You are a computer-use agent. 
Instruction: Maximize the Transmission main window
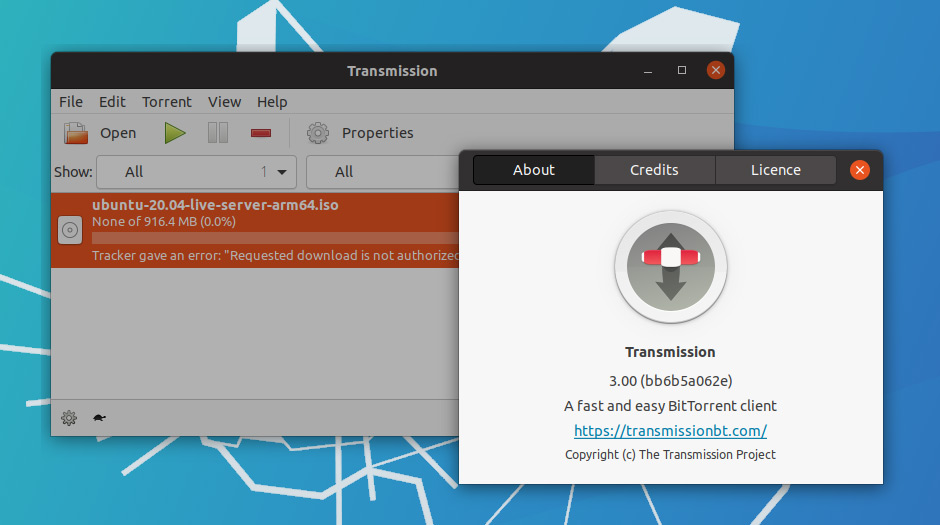(x=682, y=70)
